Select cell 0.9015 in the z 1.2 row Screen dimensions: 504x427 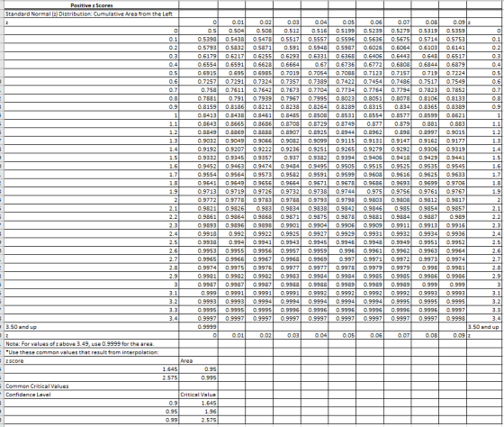tap(453, 132)
